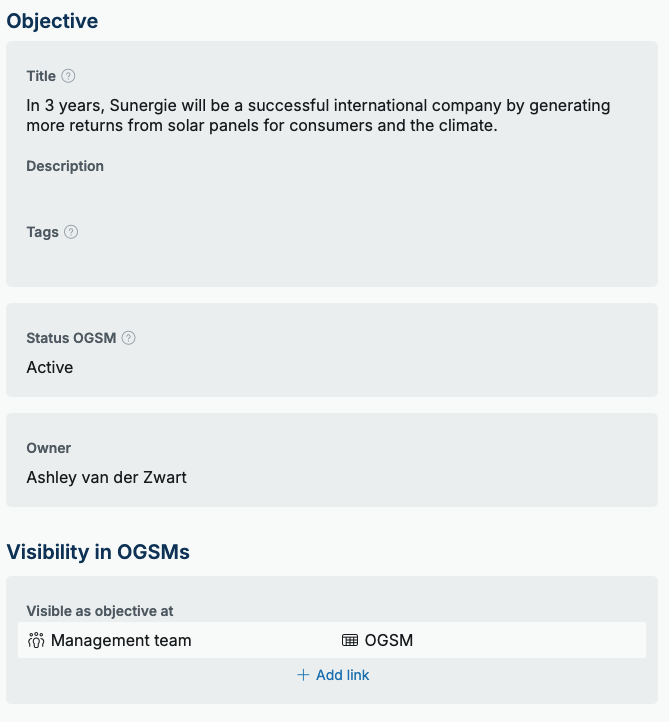Select owner Ashley van der Zwart
Screen dimensions: 669x722
tap(106, 477)
